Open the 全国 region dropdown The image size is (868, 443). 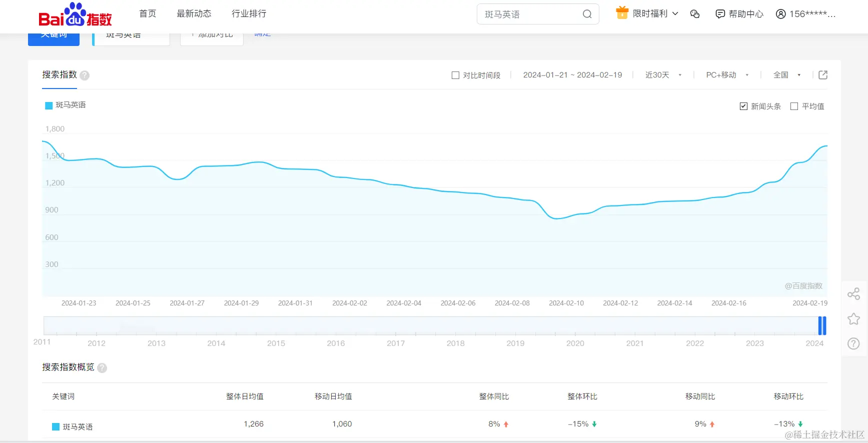click(787, 75)
